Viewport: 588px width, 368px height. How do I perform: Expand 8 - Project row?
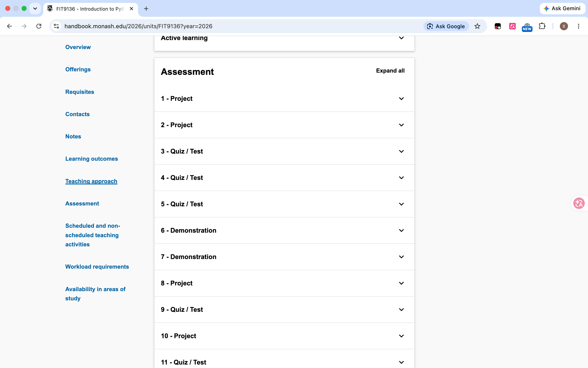(x=284, y=283)
